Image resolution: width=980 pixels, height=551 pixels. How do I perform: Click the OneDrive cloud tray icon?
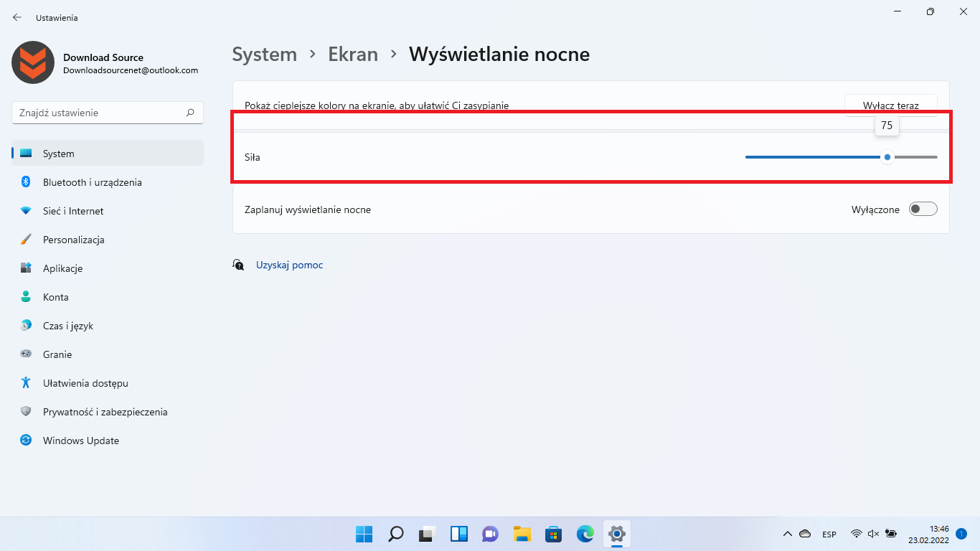(805, 534)
